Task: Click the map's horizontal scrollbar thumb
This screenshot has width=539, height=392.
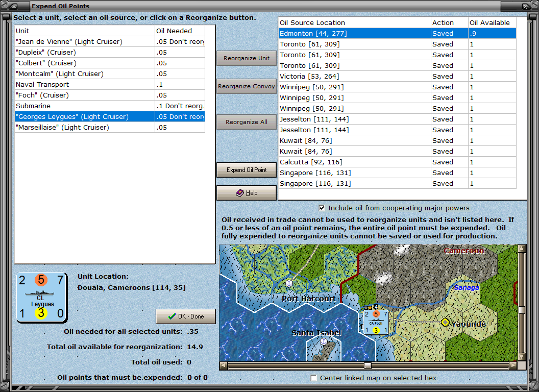Action: coord(367,365)
